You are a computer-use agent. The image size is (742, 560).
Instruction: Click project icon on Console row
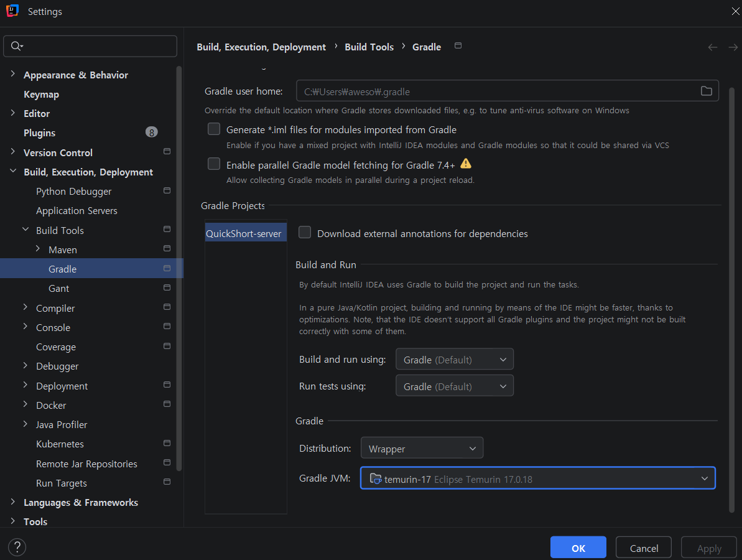click(167, 326)
